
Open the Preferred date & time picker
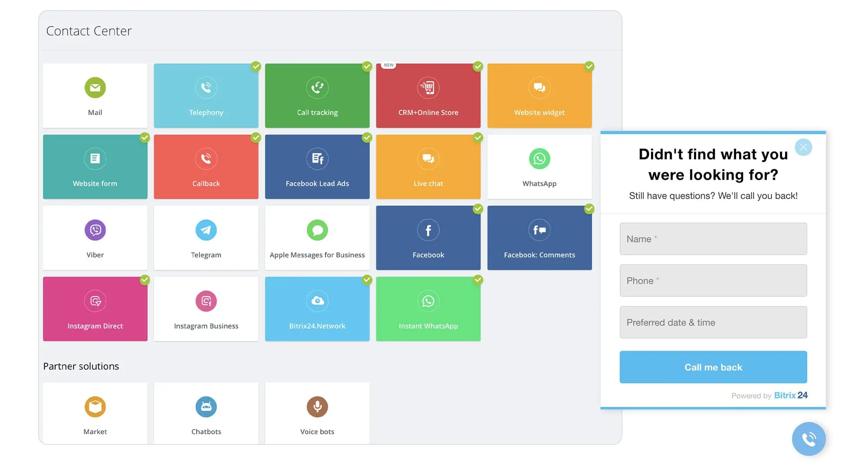713,323
